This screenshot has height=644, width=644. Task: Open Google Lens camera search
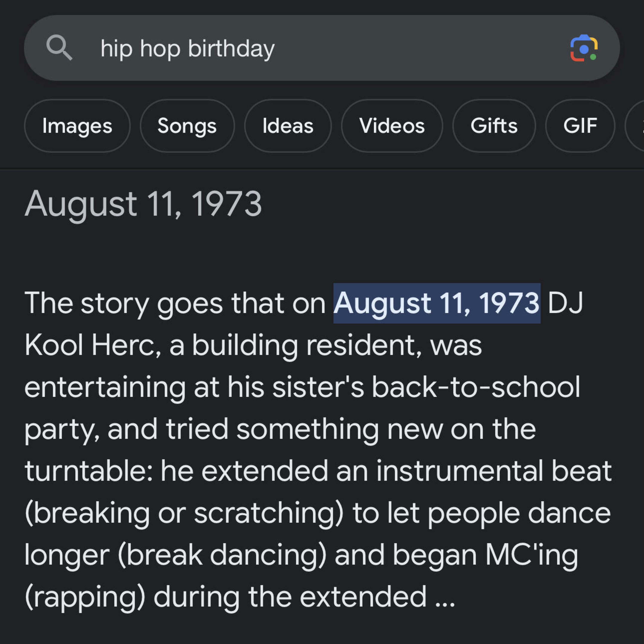pos(584,48)
